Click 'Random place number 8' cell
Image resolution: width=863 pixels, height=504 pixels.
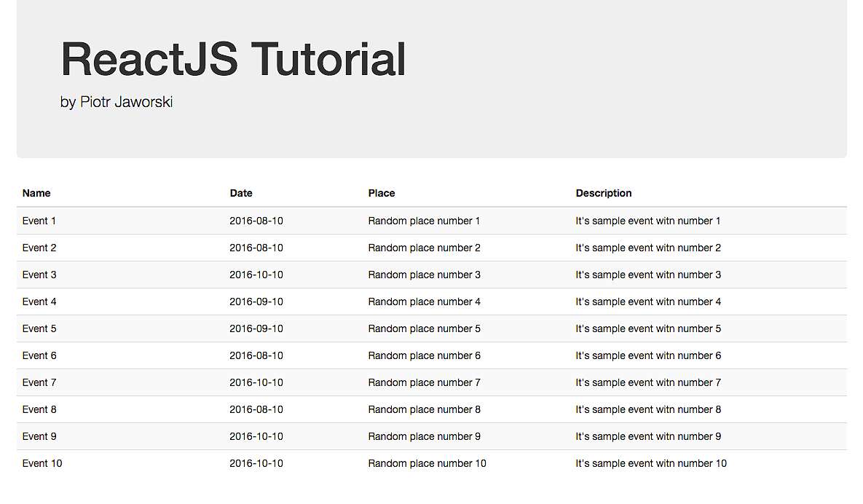coord(425,409)
